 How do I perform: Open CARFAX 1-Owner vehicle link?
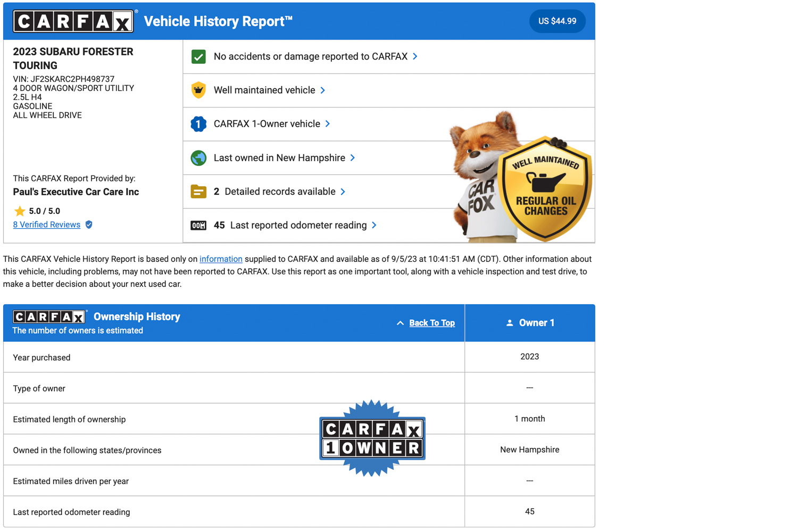(x=267, y=124)
